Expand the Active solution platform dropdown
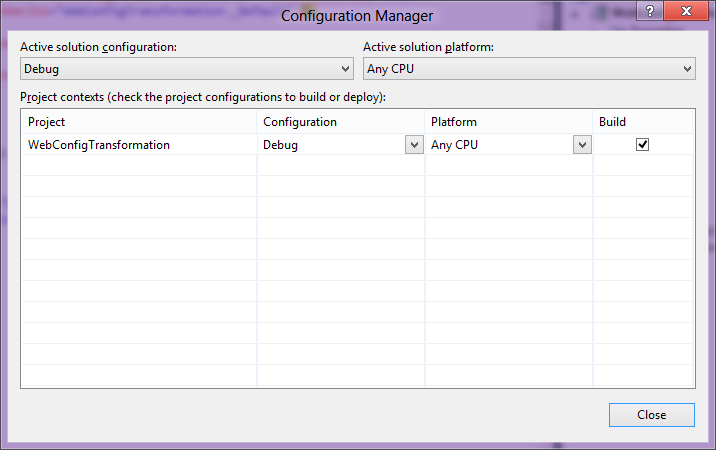 pos(528,69)
